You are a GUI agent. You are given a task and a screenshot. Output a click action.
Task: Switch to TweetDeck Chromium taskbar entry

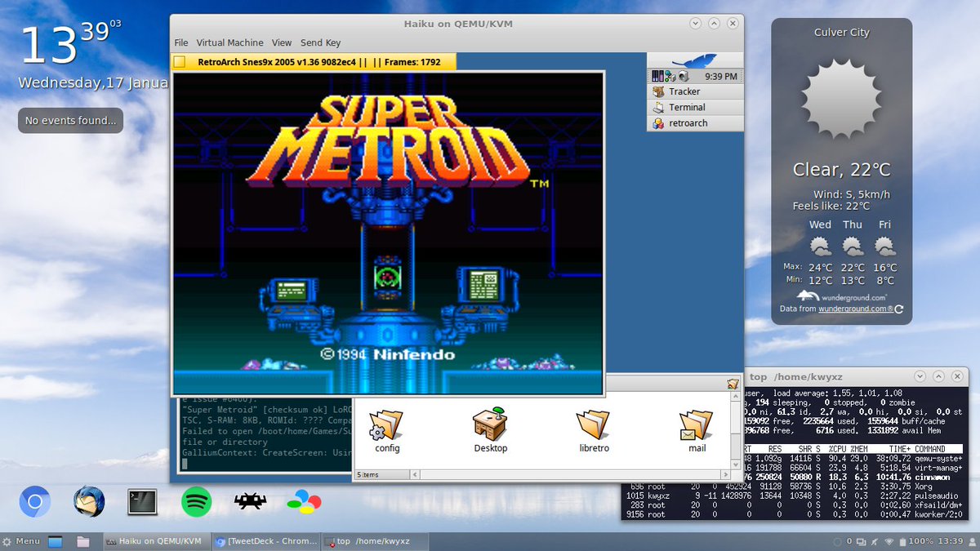click(x=265, y=541)
